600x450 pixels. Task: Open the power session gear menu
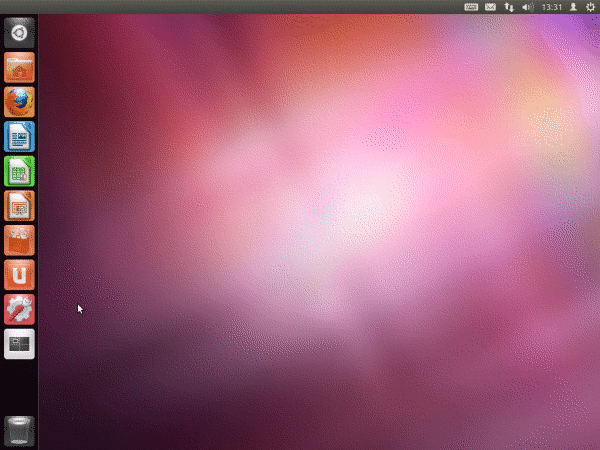589,7
